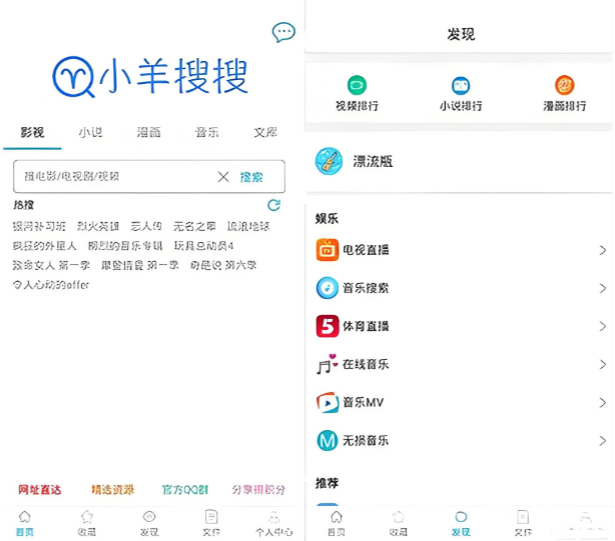The width and height of the screenshot is (615, 541).
Task: Tap the 娱乐 section heading
Action: 327,219
